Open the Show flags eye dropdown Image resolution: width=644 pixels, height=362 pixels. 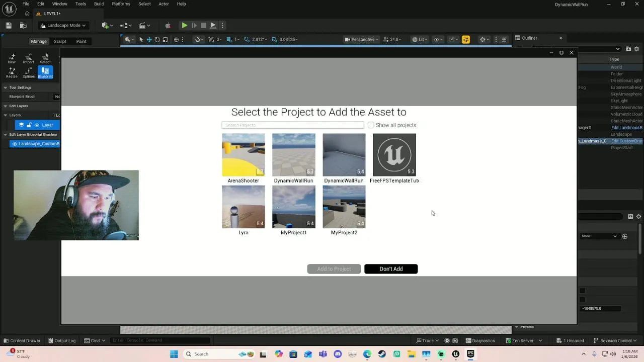point(438,39)
